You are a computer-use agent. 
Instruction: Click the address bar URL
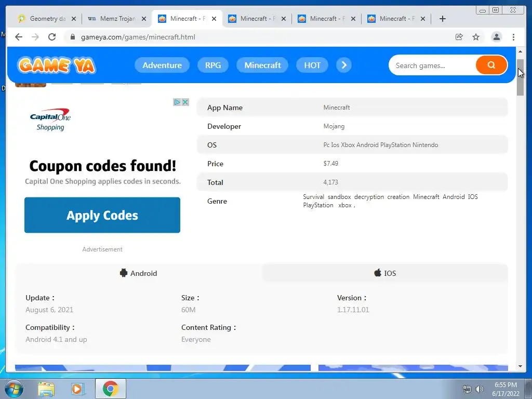[x=138, y=37]
